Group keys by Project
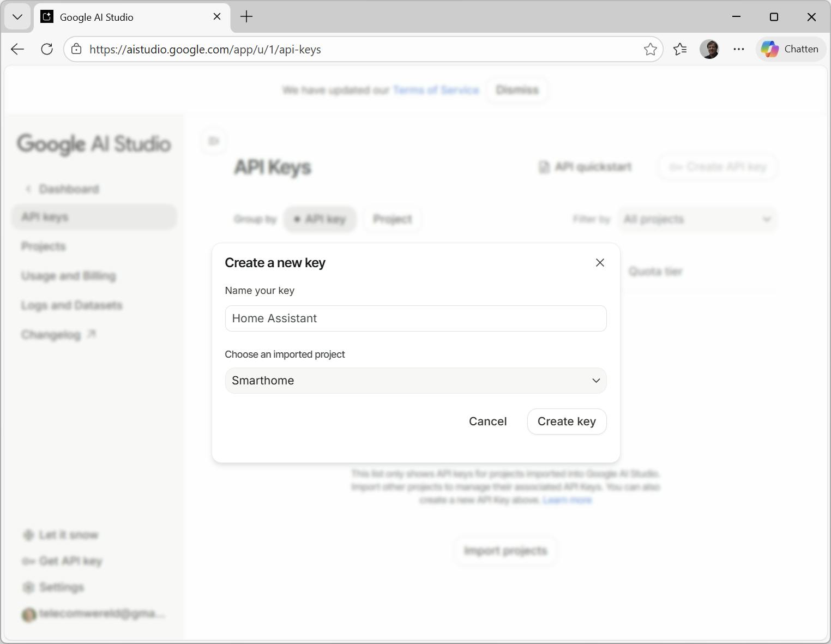 coord(393,219)
